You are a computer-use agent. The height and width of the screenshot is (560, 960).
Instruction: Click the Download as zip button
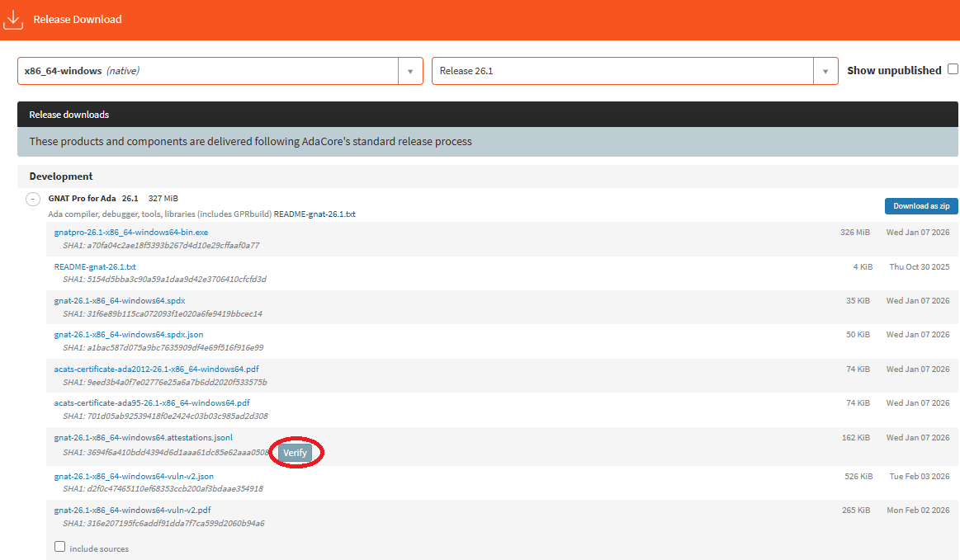coord(921,206)
